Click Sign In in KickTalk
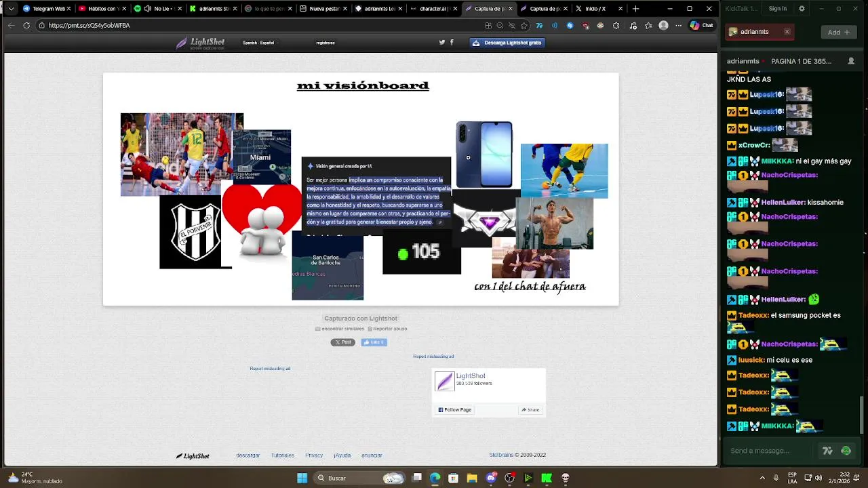868x488 pixels. click(x=778, y=9)
